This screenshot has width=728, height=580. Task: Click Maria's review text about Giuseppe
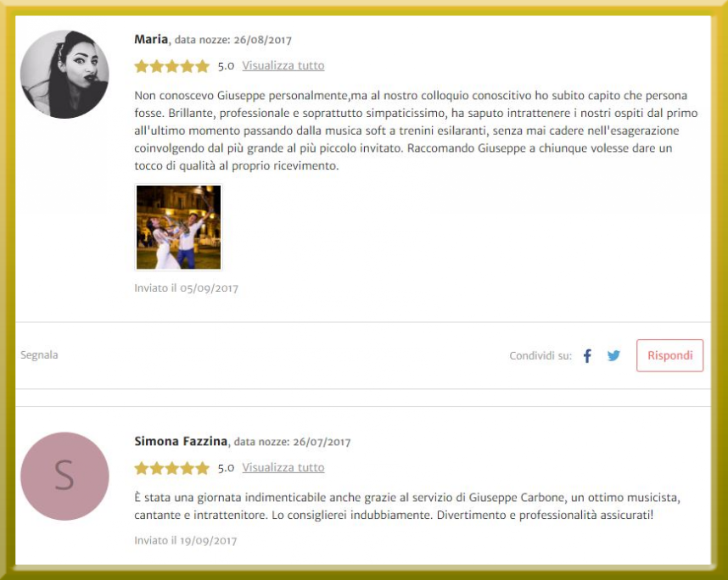tap(416, 131)
